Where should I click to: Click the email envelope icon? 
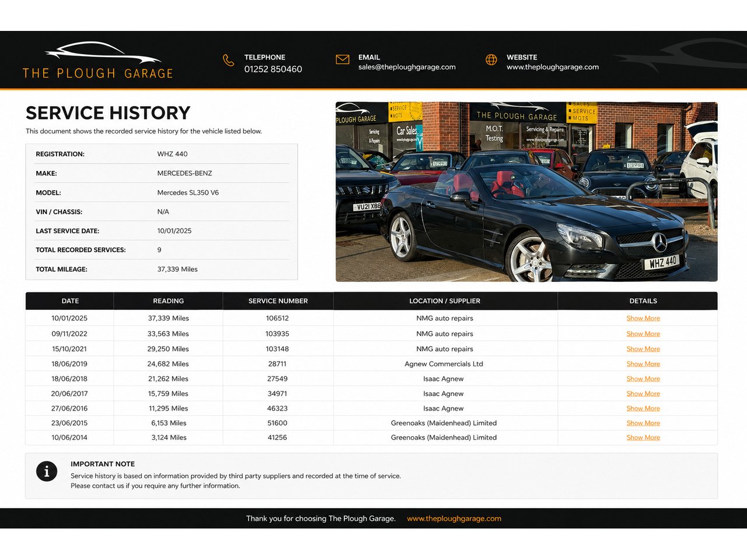click(x=343, y=60)
